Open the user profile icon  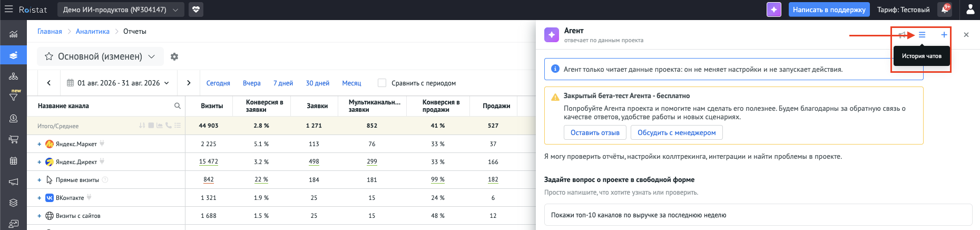pyautogui.click(x=970, y=9)
